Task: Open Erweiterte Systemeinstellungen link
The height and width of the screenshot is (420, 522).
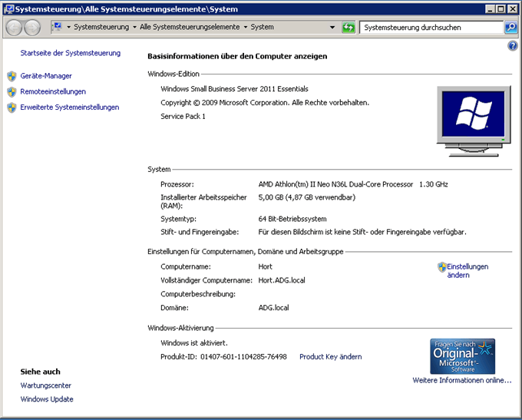Action: point(70,107)
